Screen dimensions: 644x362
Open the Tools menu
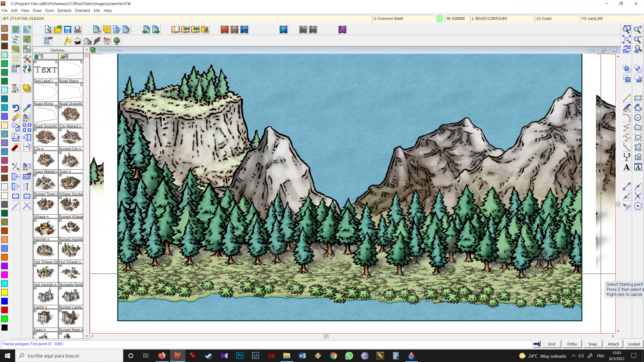(49, 11)
